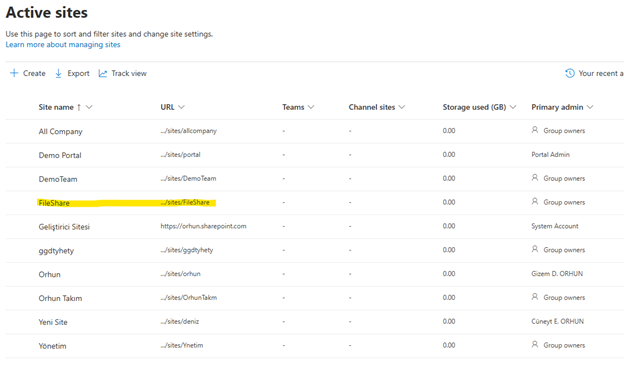Image resolution: width=624 pixels, height=388 pixels.
Task: Click the Site name ascending sort arrow
Action: coord(79,107)
